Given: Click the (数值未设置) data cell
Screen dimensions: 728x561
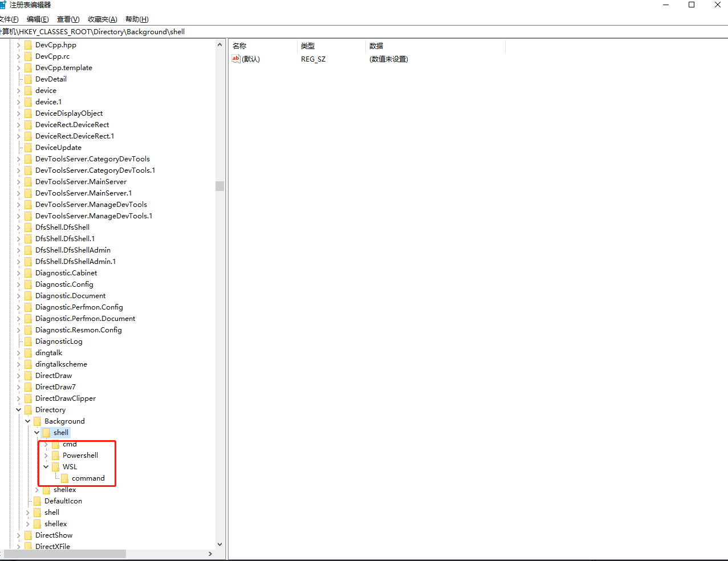Looking at the screenshot, I should (389, 59).
